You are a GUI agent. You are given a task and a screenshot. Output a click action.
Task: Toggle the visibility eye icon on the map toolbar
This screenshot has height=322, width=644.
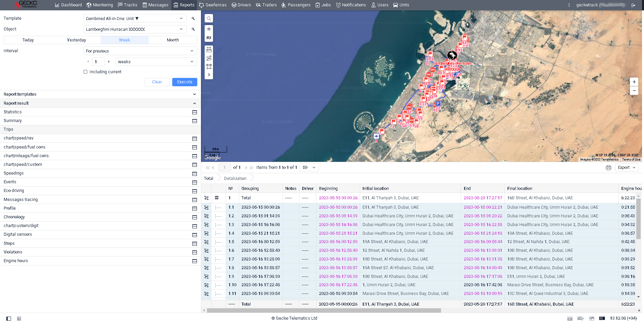click(x=209, y=29)
